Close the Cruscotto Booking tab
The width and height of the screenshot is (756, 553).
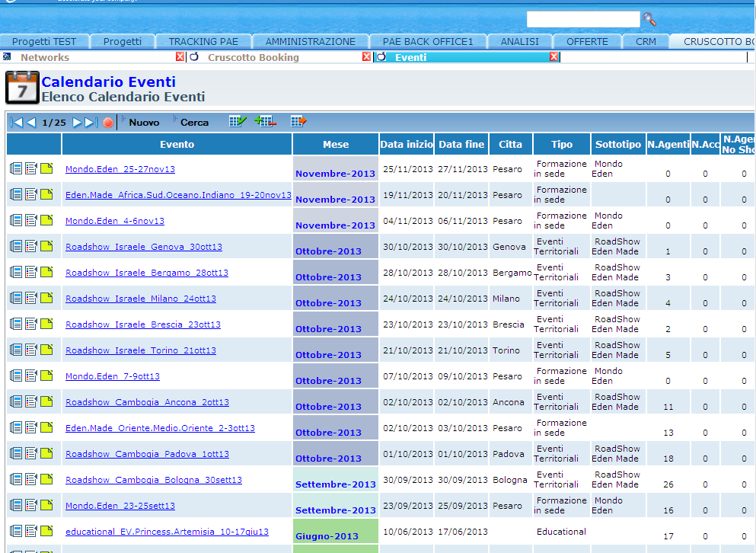coord(366,57)
